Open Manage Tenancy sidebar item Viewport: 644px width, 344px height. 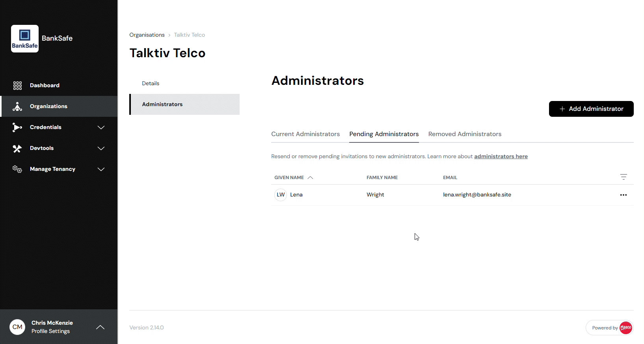(59, 169)
